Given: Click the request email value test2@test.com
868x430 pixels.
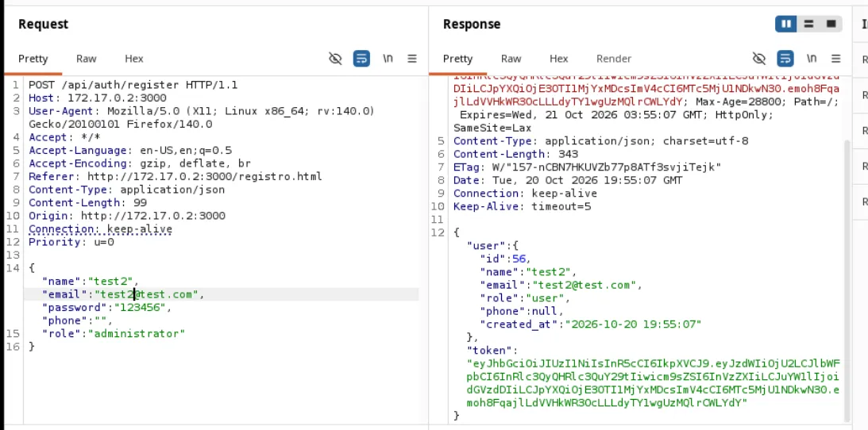Looking at the screenshot, I should 147,294.
